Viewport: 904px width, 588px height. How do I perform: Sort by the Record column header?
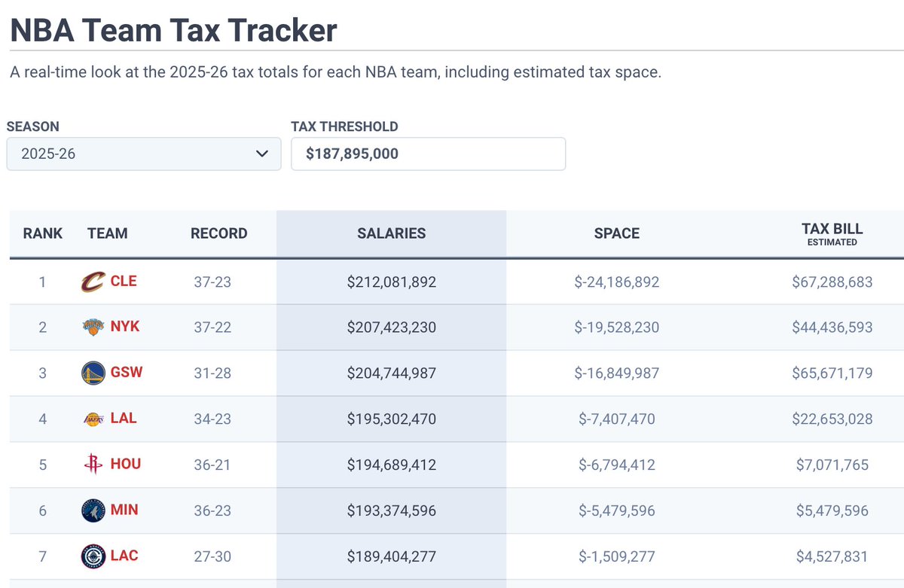pos(219,233)
